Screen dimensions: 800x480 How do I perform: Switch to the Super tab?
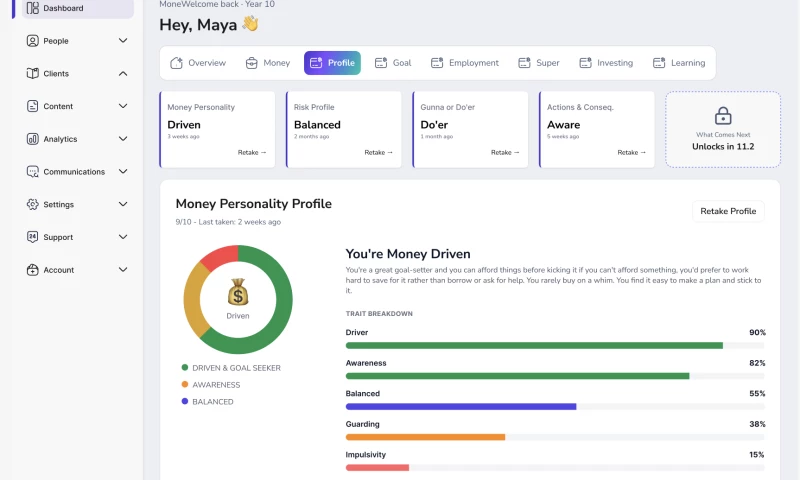[539, 63]
